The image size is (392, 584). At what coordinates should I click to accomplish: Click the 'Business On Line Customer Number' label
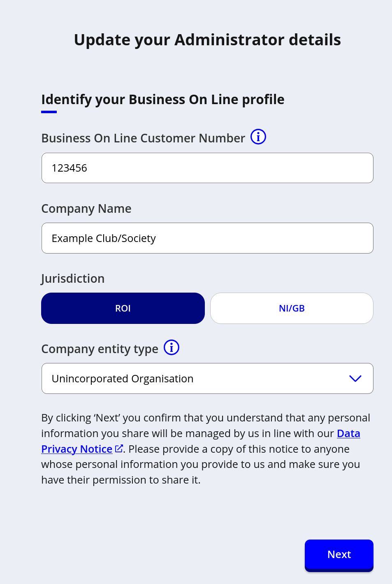tap(143, 138)
